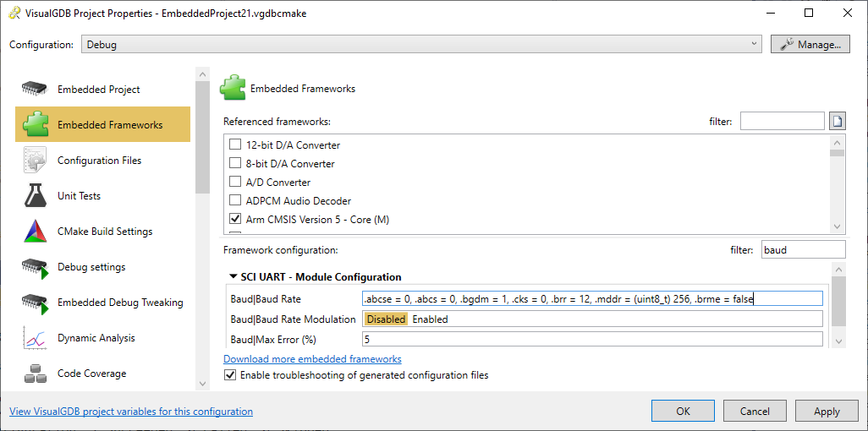Image resolution: width=868 pixels, height=431 pixels.
Task: Click the Referenced frameworks filter field
Action: [783, 121]
